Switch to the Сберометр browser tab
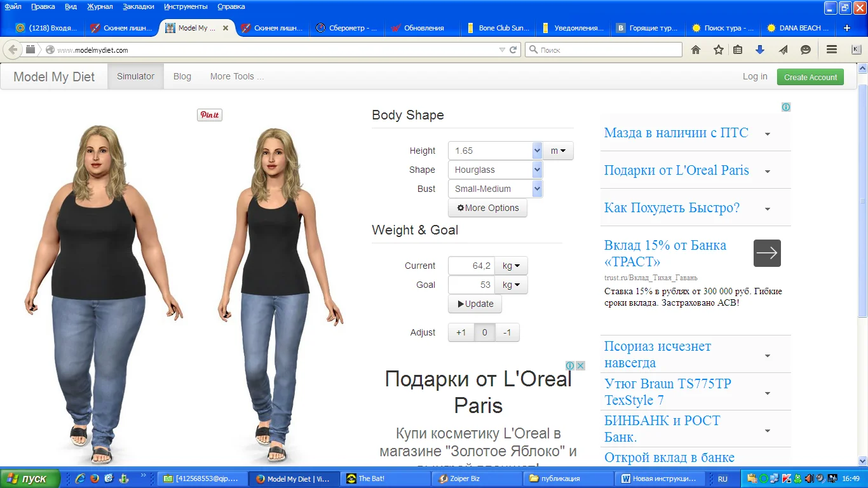 click(x=348, y=28)
